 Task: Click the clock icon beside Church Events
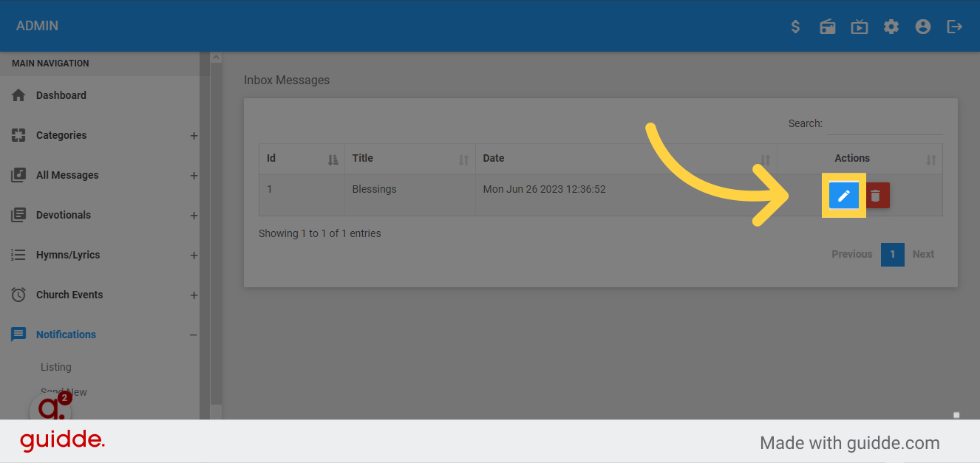pos(18,294)
